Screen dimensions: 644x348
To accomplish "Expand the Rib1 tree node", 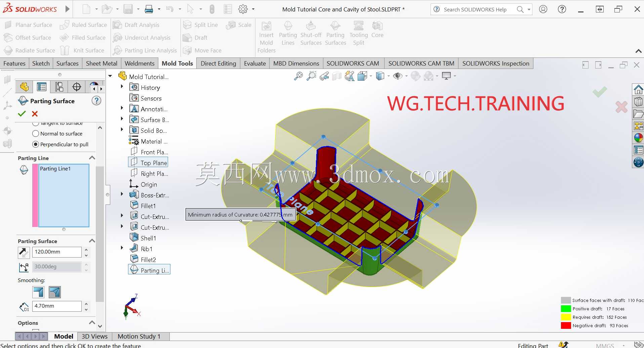I will tap(122, 248).
